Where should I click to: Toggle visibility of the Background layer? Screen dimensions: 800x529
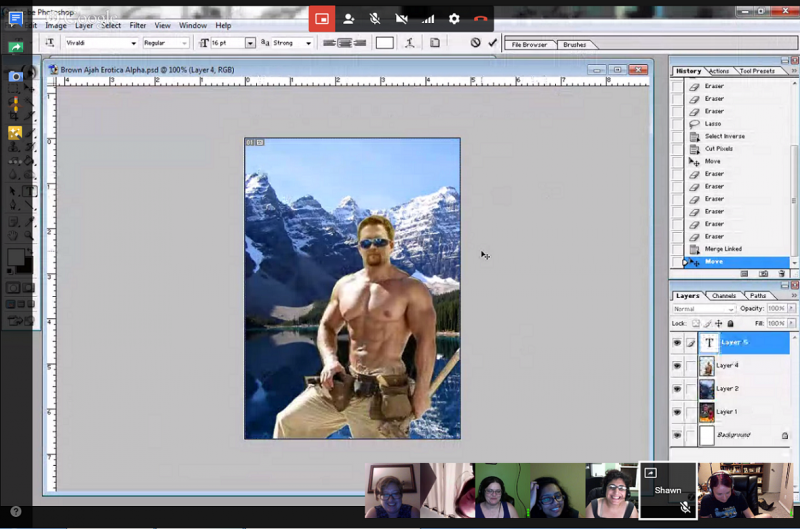[x=677, y=436]
